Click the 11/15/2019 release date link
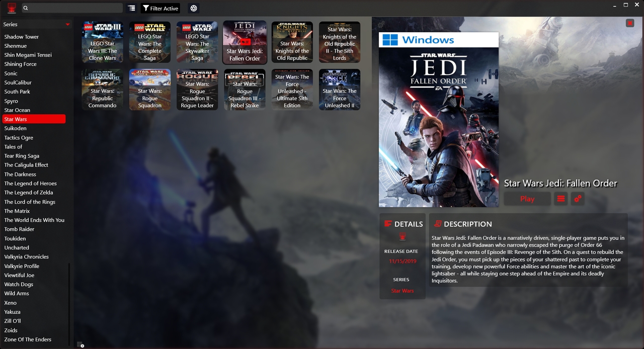This screenshot has width=644, height=349. pyautogui.click(x=403, y=261)
